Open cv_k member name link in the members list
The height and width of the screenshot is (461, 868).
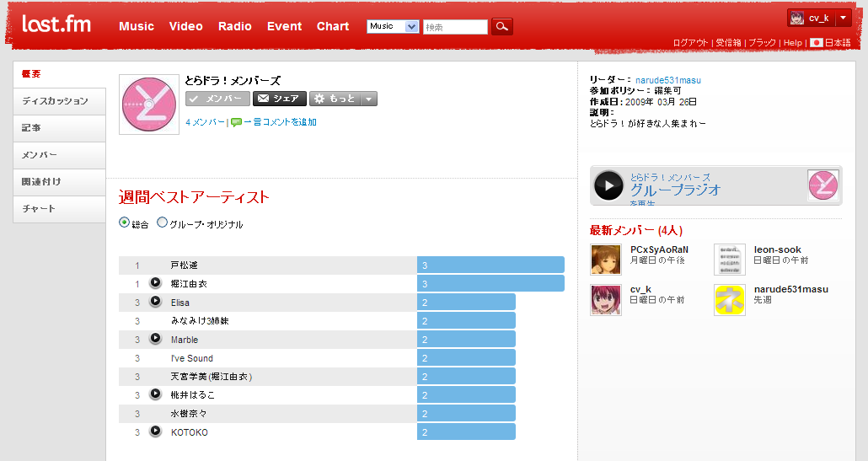coord(640,289)
